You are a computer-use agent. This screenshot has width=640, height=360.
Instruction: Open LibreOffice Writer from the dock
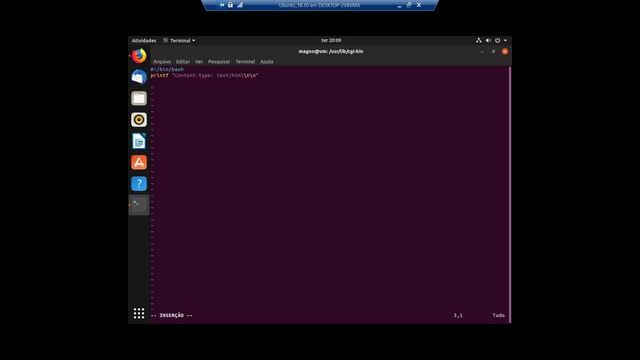point(139,141)
